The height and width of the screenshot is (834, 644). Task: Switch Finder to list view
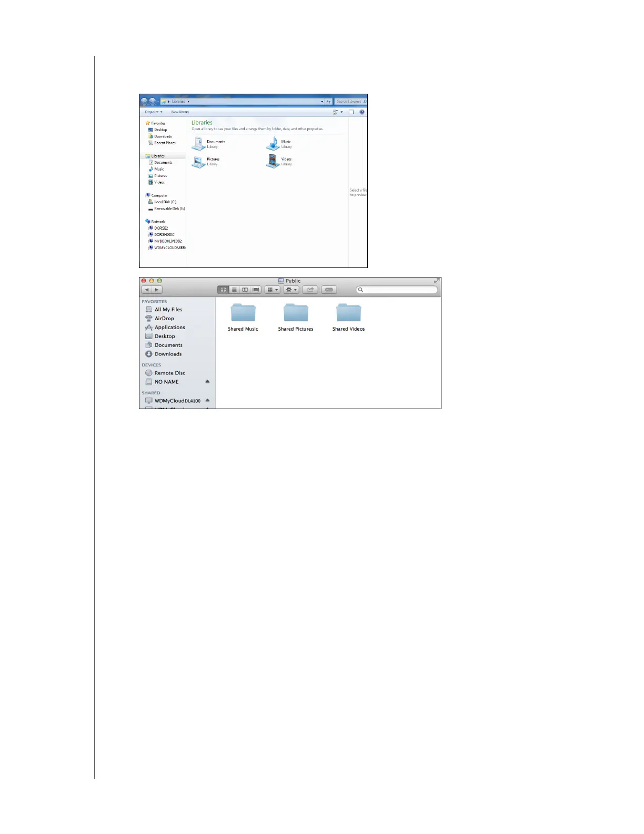click(234, 290)
